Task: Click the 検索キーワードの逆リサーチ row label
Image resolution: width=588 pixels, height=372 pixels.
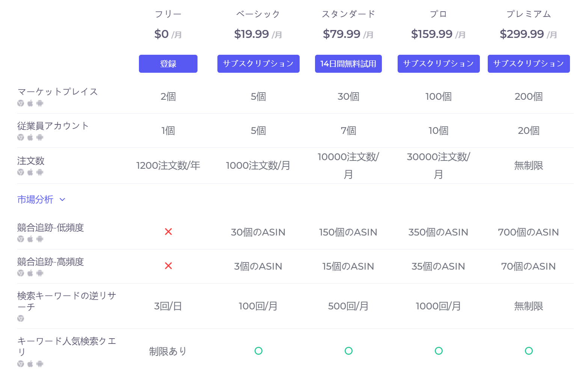Action: 66,301
